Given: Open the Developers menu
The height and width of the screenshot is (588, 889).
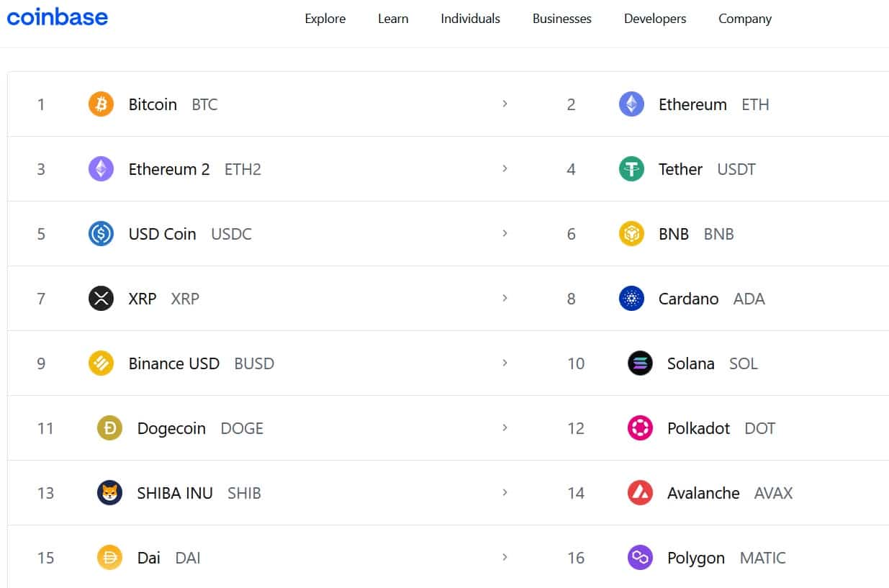Looking at the screenshot, I should click(654, 19).
